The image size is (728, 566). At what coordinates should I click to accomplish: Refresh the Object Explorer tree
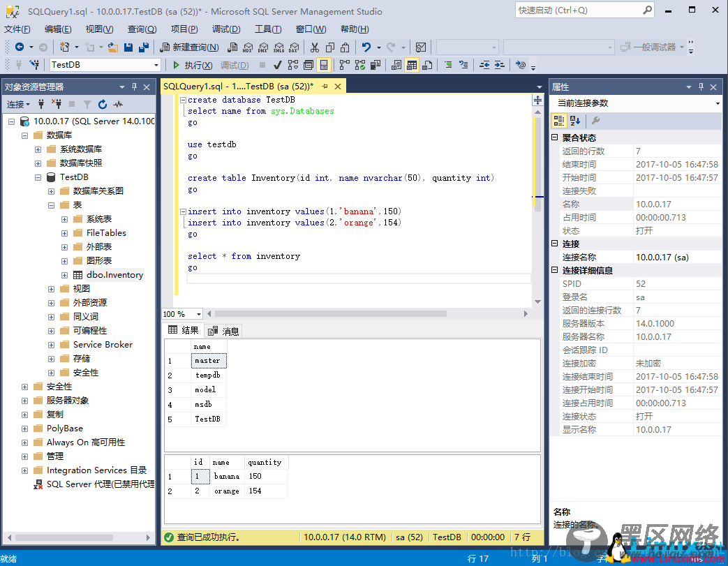click(x=103, y=104)
